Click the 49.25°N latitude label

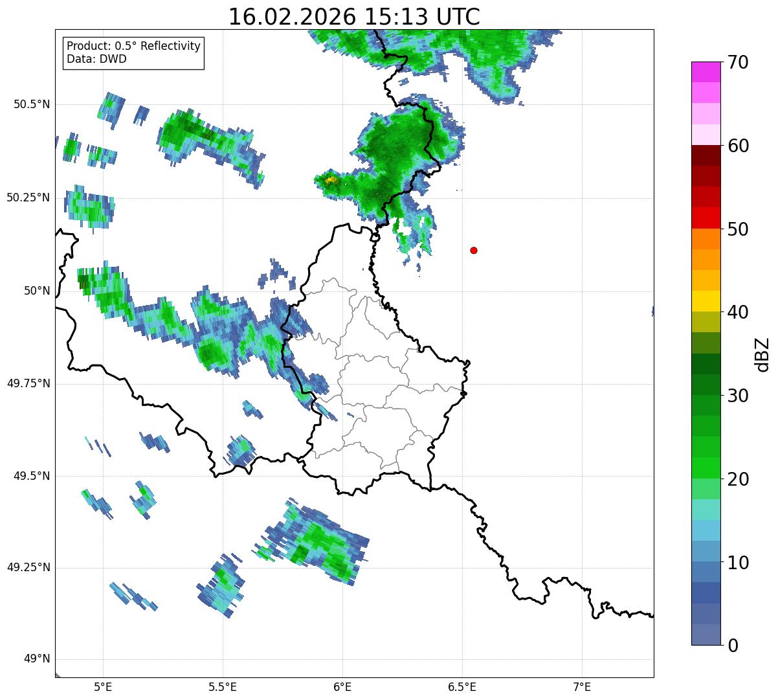[x=28, y=567]
